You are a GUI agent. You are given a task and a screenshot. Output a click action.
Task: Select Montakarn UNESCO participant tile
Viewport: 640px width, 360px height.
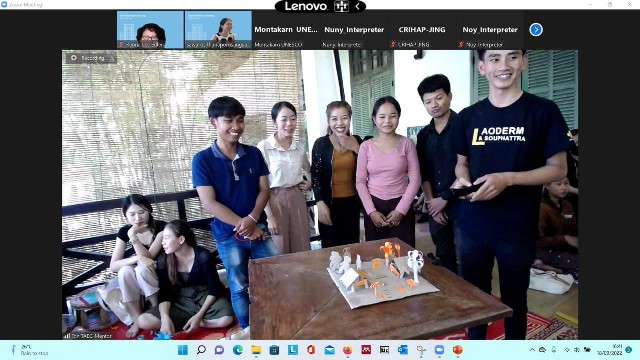click(286, 30)
